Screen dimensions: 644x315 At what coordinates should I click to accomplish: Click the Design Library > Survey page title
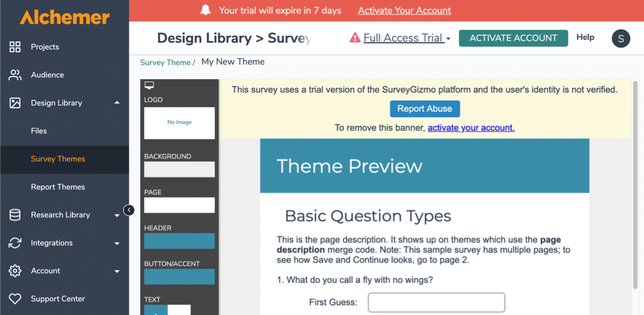pyautogui.click(x=234, y=38)
